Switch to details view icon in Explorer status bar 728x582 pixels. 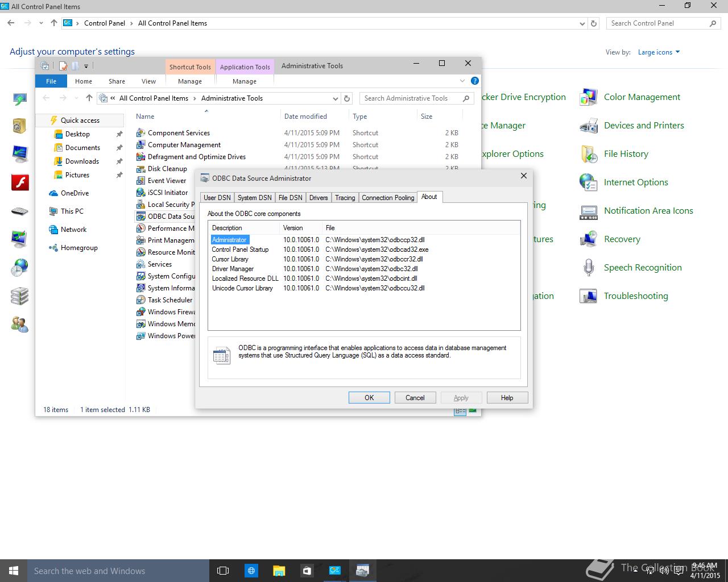[x=460, y=410]
